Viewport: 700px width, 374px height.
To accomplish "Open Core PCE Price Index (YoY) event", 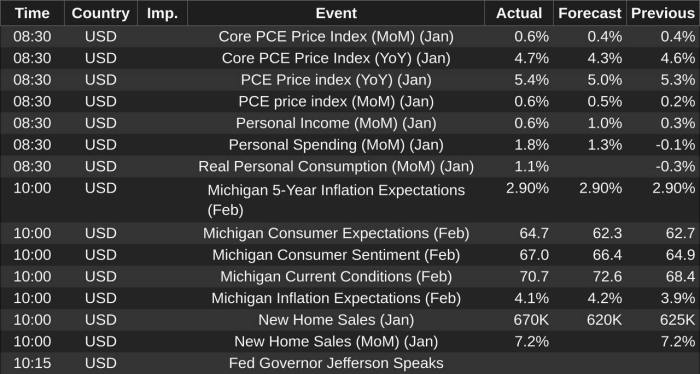I will (336, 58).
